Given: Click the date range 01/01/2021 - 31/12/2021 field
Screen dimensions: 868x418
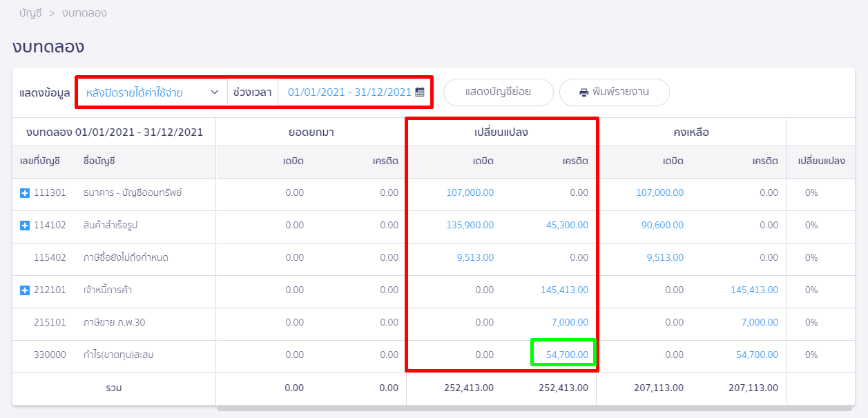Looking at the screenshot, I should 349,92.
